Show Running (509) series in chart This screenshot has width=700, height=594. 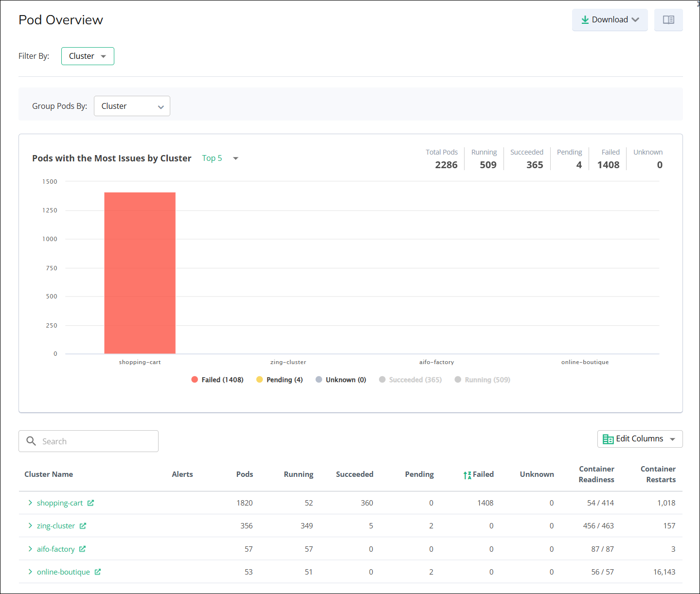(x=482, y=380)
